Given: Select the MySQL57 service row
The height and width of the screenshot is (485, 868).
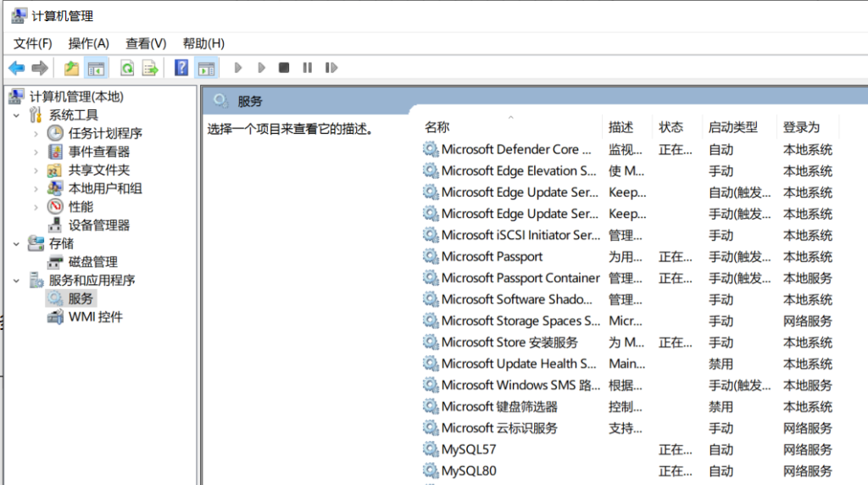Looking at the screenshot, I should click(628, 449).
